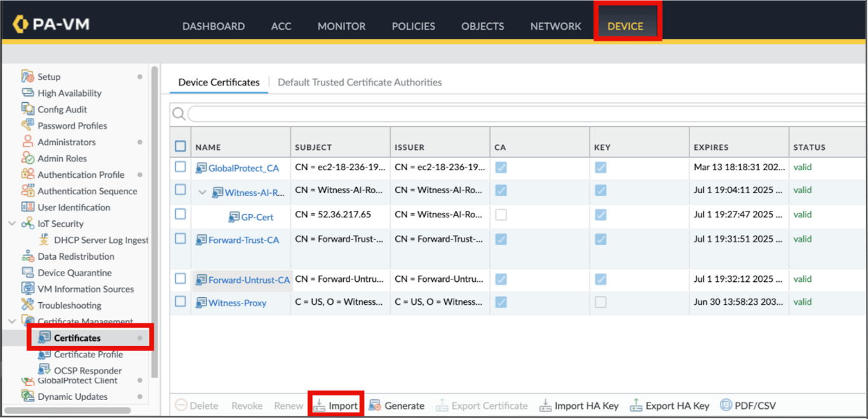Viewport: 868px width, 419px height.
Task: Open the Forward-Trust-CA certificate link
Action: pos(243,241)
